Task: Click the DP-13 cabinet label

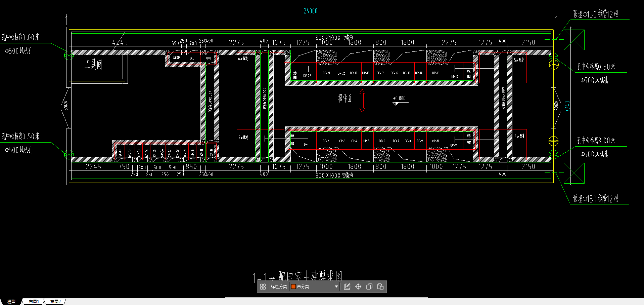Action: (436, 73)
